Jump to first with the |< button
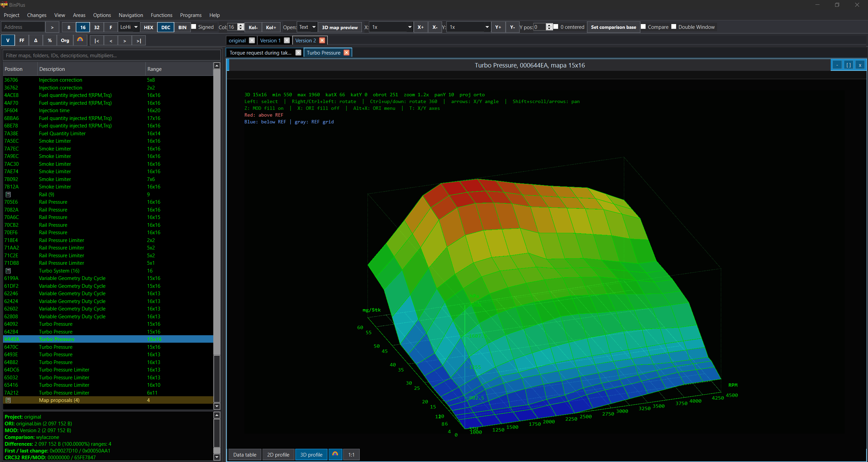Viewport: 868px width, 462px height. coord(97,40)
